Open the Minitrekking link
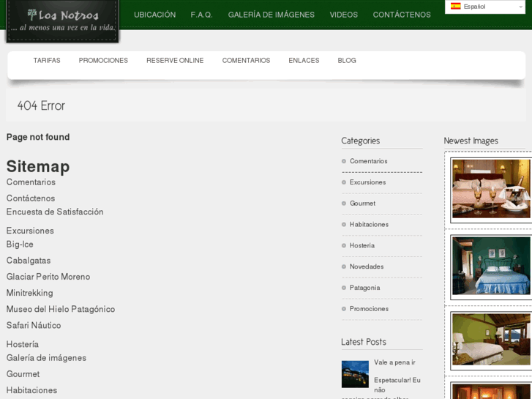 (30, 293)
